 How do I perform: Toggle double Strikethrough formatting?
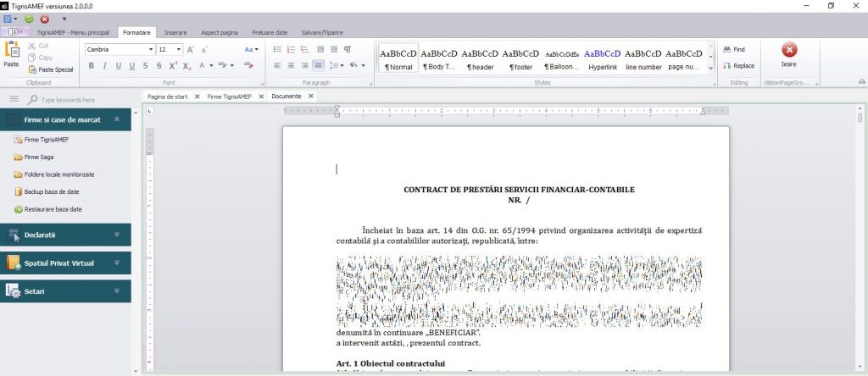pos(159,66)
